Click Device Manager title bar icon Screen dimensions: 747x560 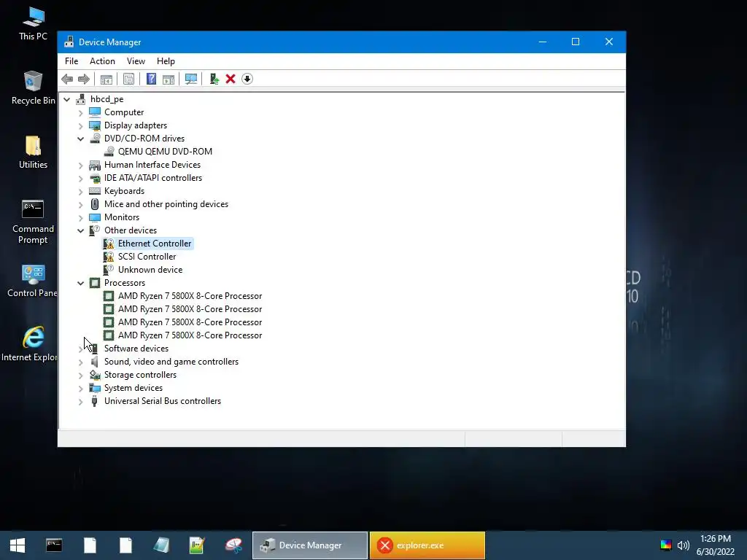[x=69, y=42]
